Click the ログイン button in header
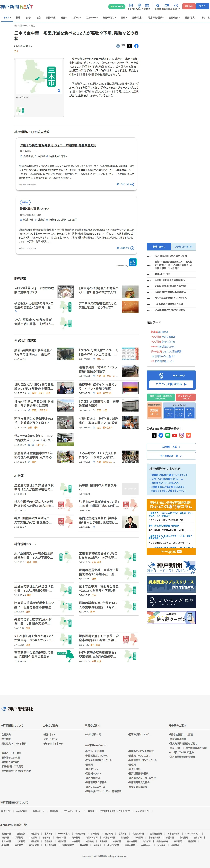The height and width of the screenshot is (868, 210). click(x=203, y=6)
